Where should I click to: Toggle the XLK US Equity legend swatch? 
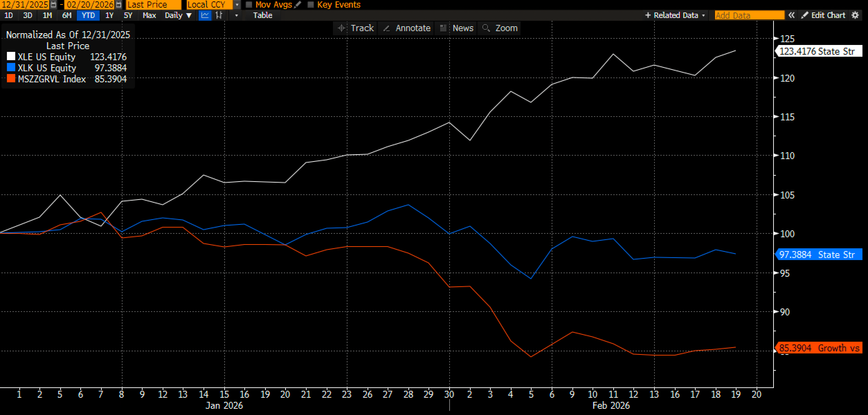pyautogui.click(x=11, y=67)
